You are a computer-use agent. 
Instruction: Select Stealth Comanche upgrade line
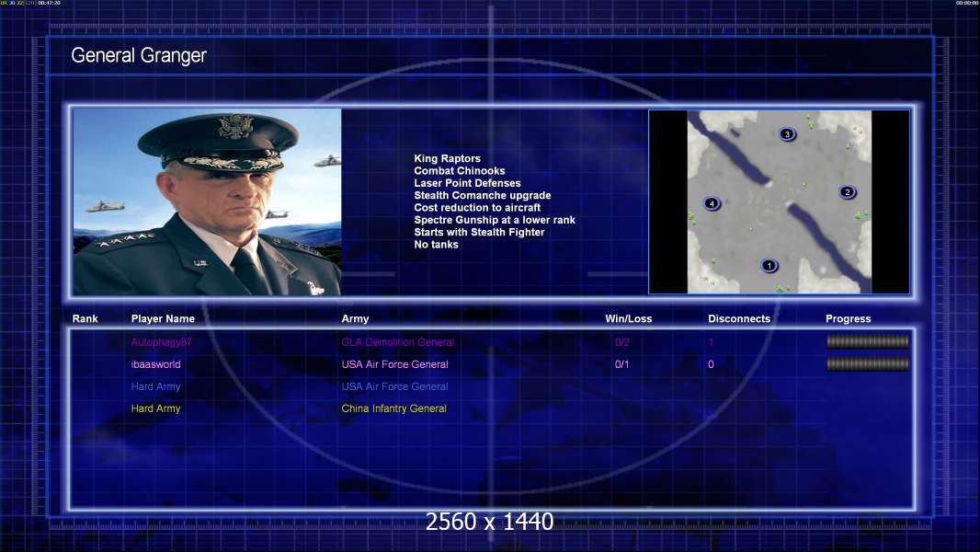pyautogui.click(x=482, y=195)
